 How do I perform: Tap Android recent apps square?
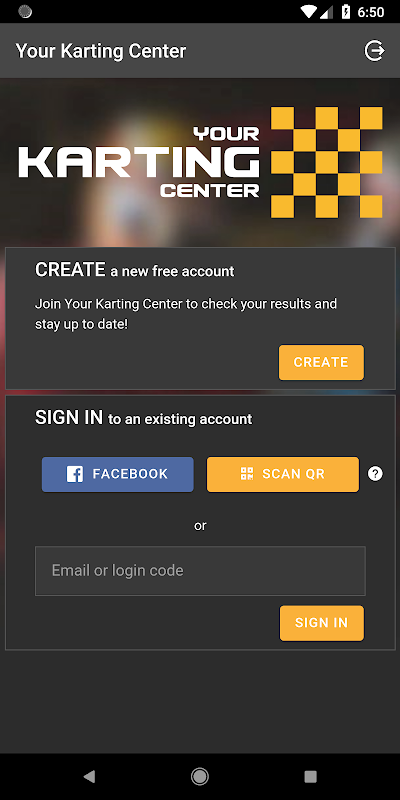click(310, 777)
